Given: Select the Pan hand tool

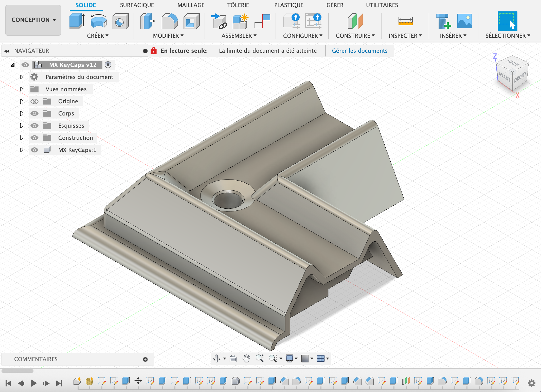Looking at the screenshot, I should 246,358.
